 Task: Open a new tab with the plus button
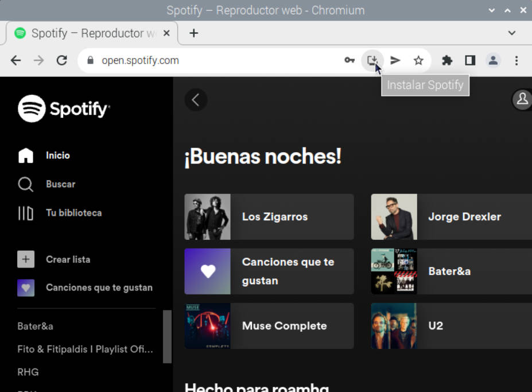coord(194,33)
